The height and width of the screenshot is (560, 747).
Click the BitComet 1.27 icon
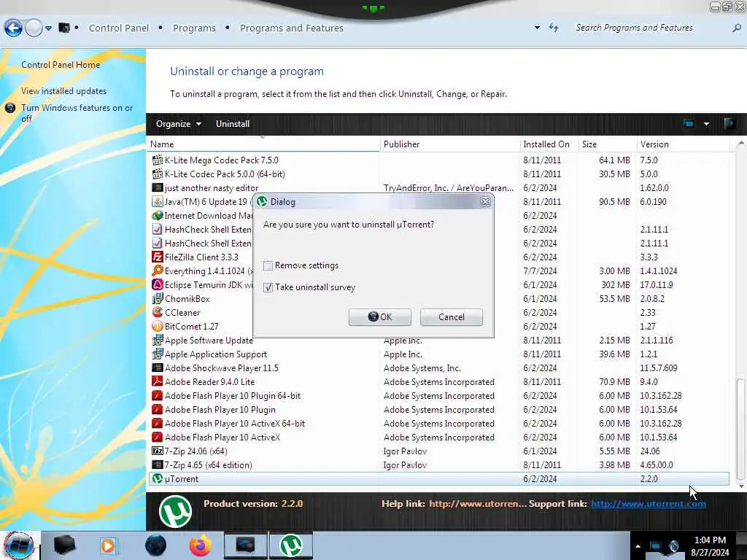(158, 326)
